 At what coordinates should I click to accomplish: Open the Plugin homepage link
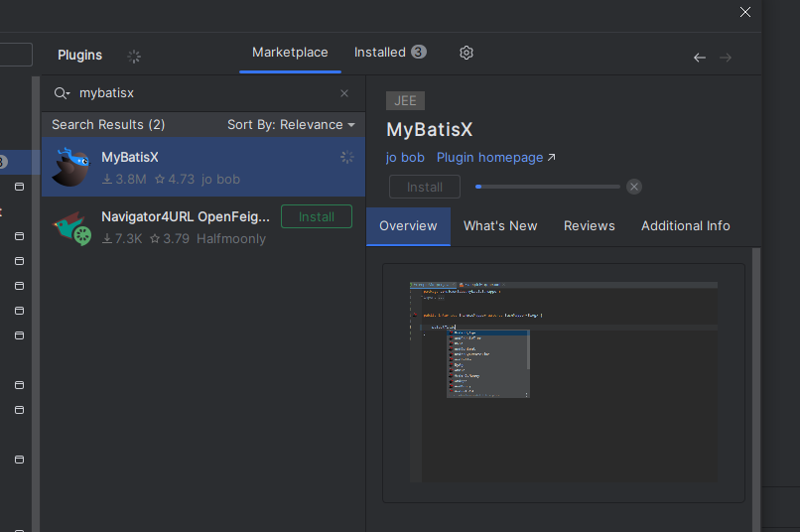[x=496, y=158]
